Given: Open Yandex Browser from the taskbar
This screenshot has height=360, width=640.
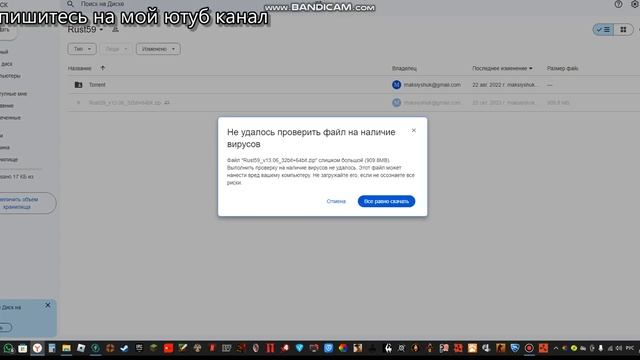Looking at the screenshot, I should [x=37, y=348].
